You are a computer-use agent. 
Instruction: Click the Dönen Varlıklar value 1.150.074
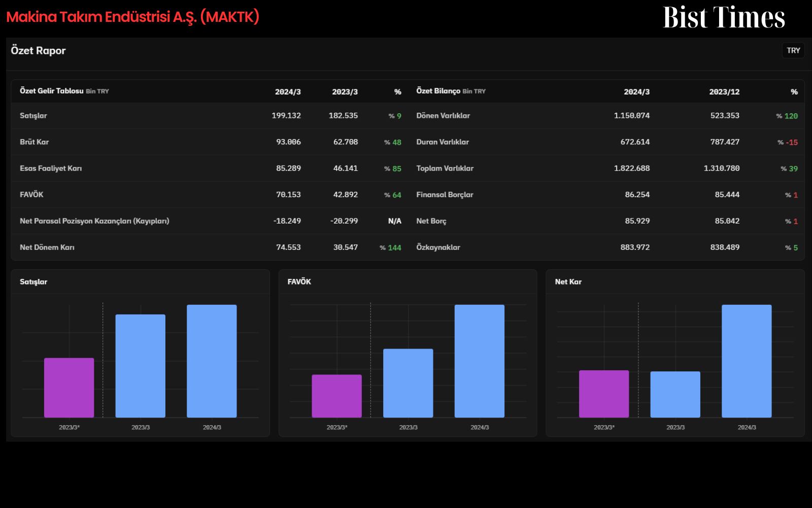(632, 116)
